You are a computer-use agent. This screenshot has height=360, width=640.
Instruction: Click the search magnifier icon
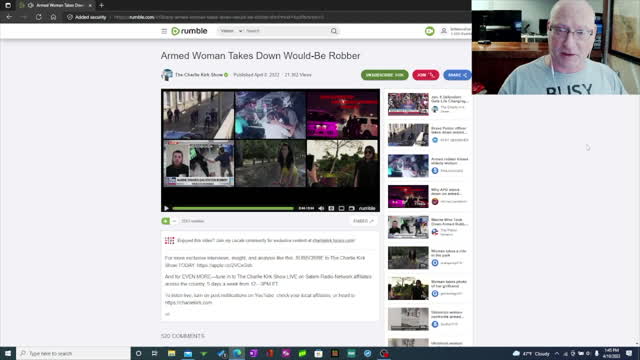[334, 31]
